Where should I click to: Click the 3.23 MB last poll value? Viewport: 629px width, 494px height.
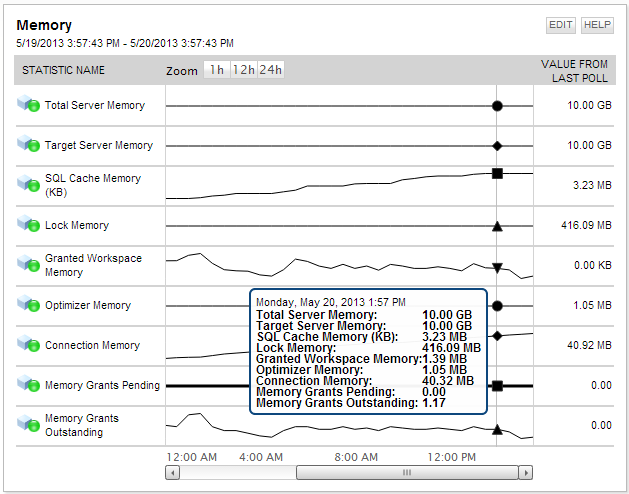[592, 185]
